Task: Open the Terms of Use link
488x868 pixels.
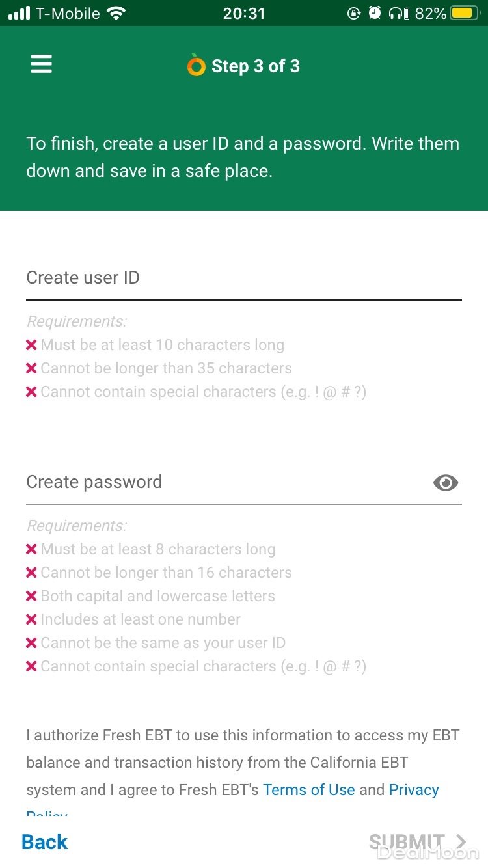Action: [x=309, y=790]
